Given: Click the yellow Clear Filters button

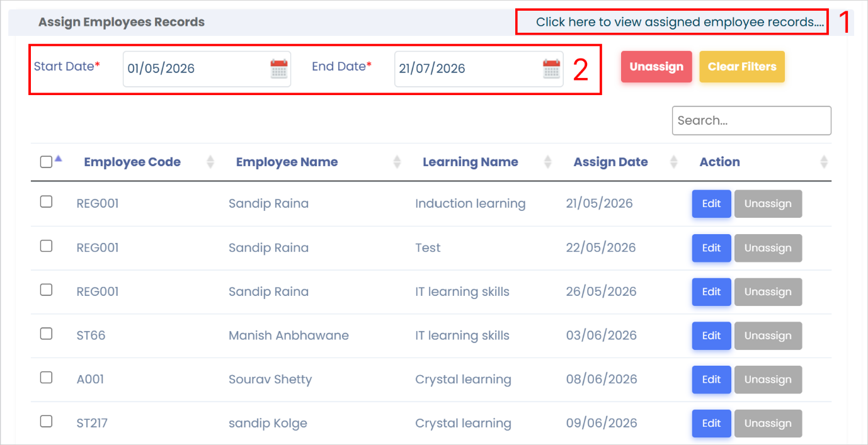Looking at the screenshot, I should pyautogui.click(x=742, y=67).
